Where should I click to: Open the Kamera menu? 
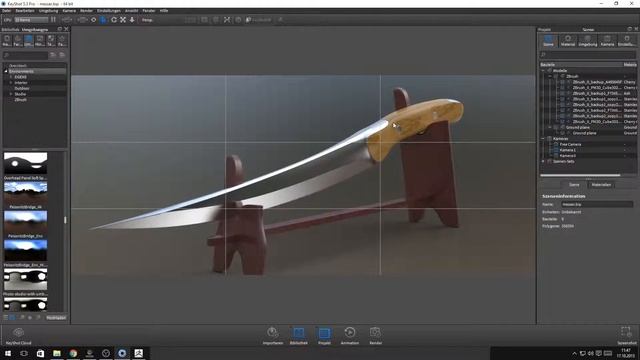(69, 11)
